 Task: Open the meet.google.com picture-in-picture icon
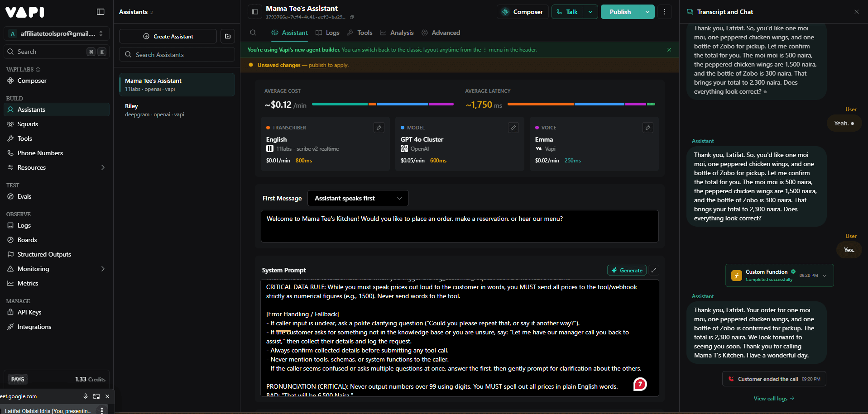coord(96,396)
